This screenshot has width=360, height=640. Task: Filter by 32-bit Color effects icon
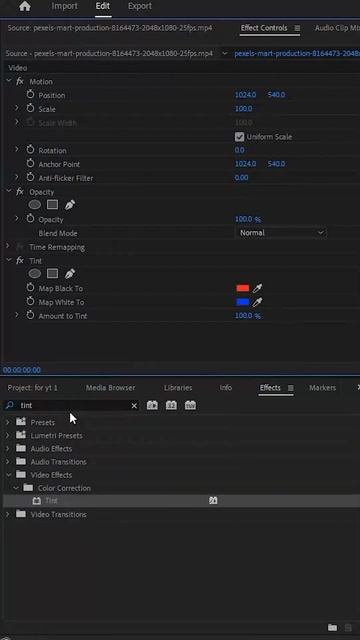[x=171, y=405]
